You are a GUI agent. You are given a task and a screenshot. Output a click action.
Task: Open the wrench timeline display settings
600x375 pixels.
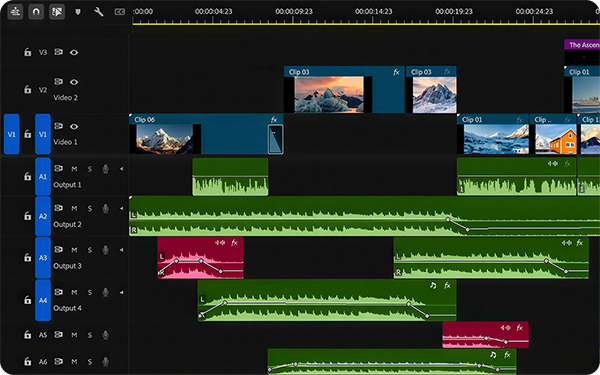click(99, 12)
